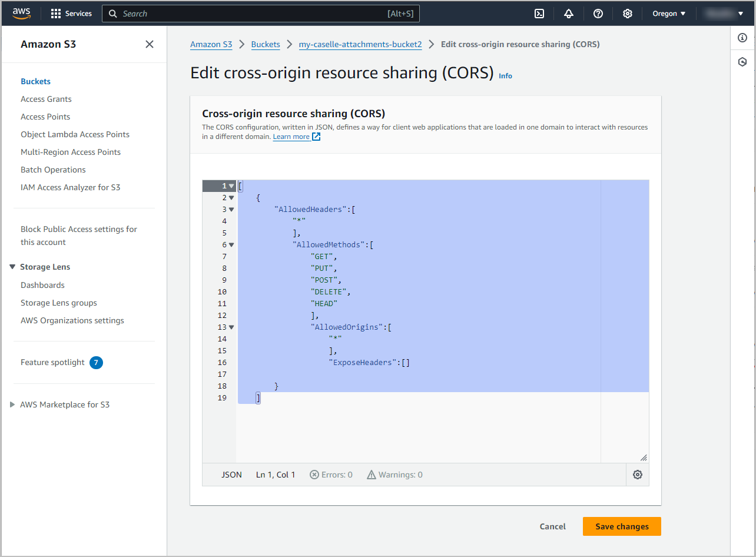Click "PUT" value on line 8

(x=322, y=268)
